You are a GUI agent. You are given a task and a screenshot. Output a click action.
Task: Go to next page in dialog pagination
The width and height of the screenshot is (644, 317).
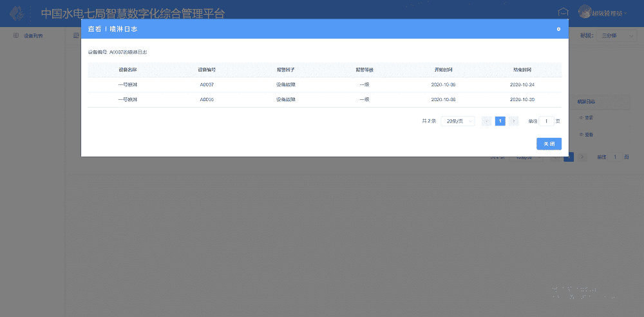[514, 121]
